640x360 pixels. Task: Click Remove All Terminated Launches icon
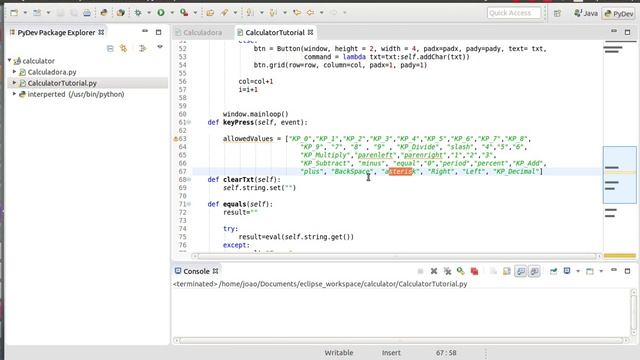[447, 271]
